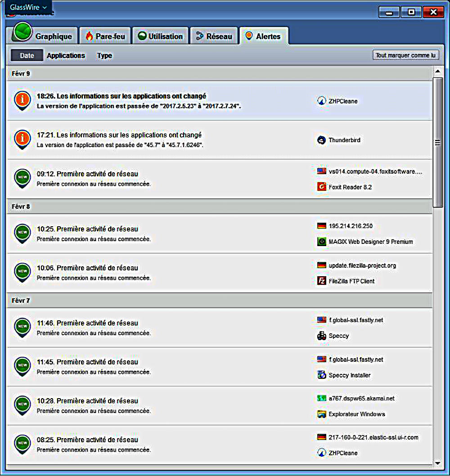Maximize the GlassWire window
The width and height of the screenshot is (450, 476).
click(411, 12)
